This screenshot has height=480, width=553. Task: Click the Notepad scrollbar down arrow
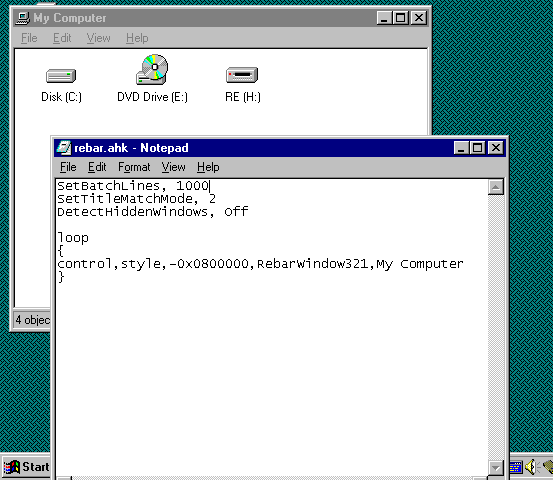point(496,468)
